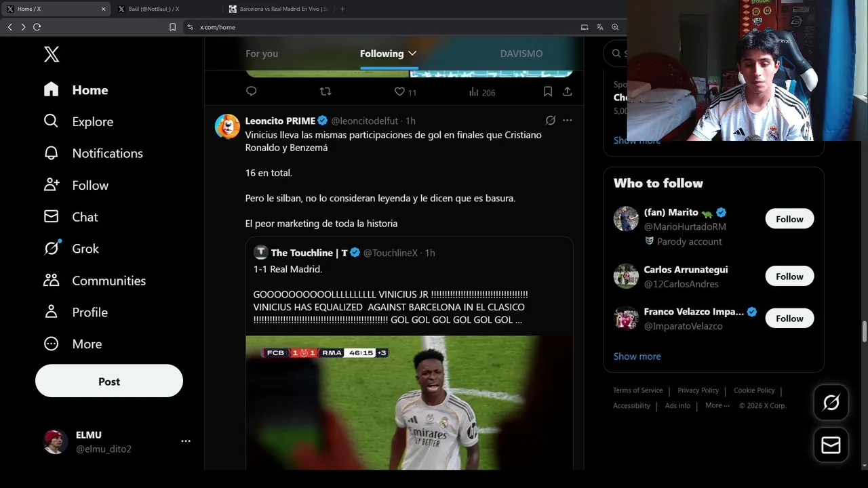Expand the Following tab dropdown chevron
Image resolution: width=868 pixels, height=488 pixels.
coord(412,54)
